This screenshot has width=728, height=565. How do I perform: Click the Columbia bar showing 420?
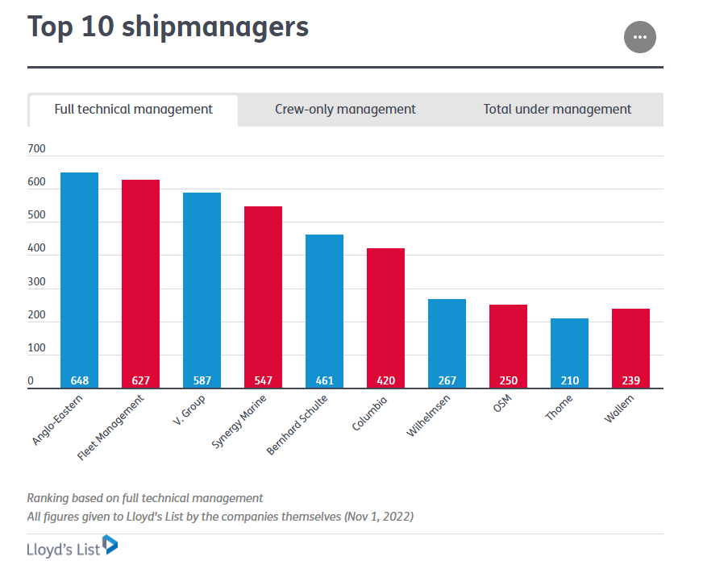[x=386, y=318]
